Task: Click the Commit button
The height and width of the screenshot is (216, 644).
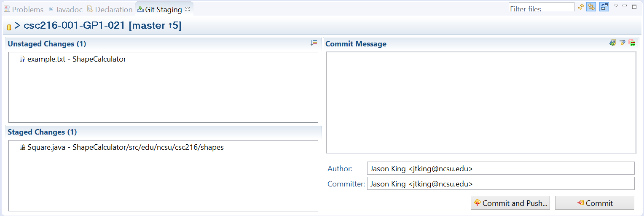Action: click(595, 203)
